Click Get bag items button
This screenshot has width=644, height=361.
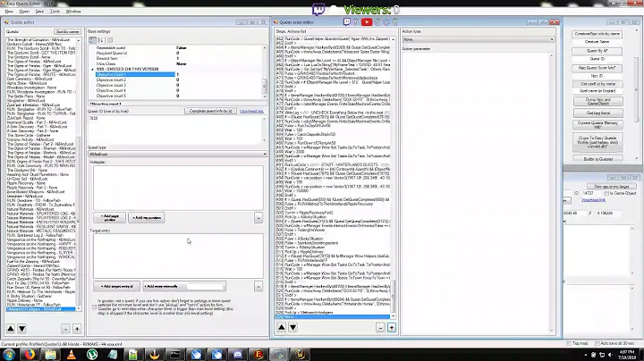[598, 113]
